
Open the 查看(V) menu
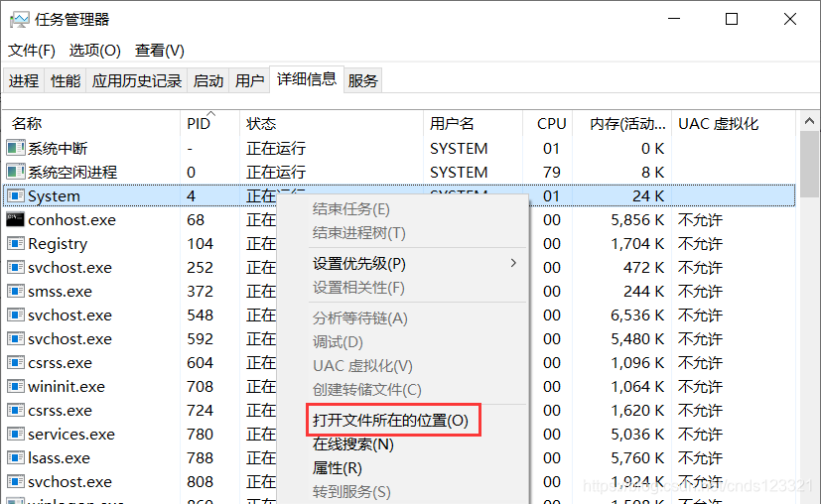click(x=159, y=51)
